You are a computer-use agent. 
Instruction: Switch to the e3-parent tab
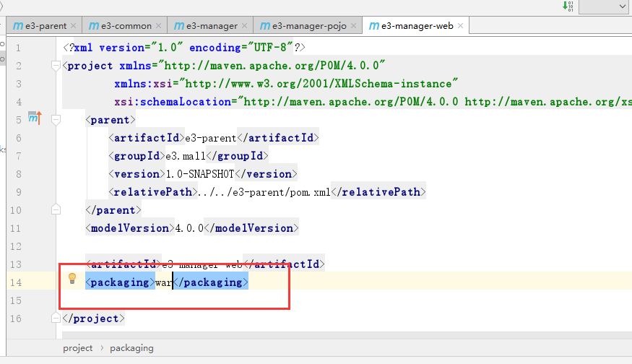[45, 26]
